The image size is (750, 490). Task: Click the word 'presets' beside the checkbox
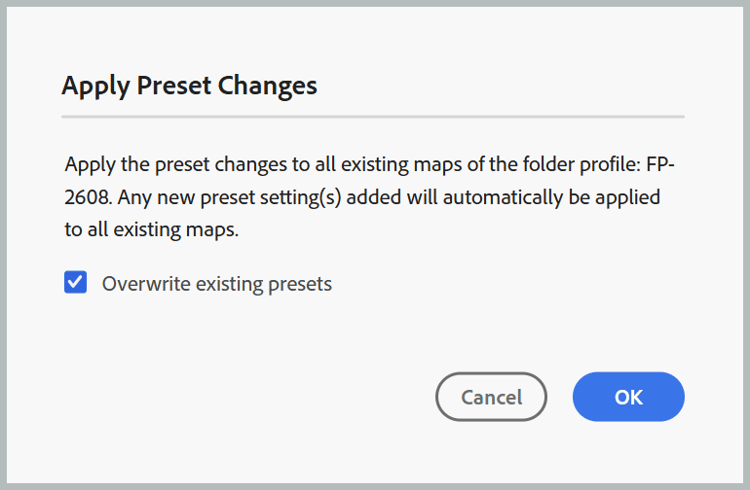(300, 285)
